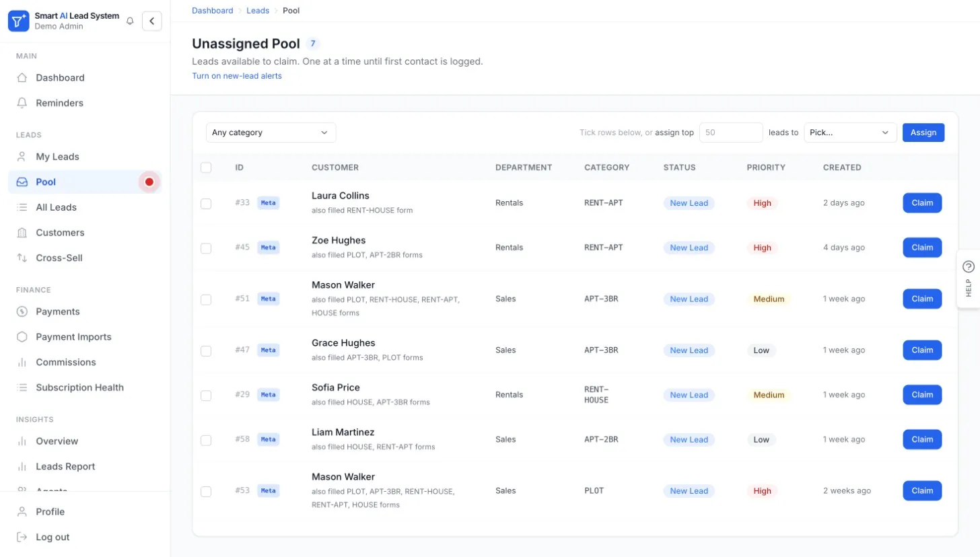Turn on new-lead alerts link
Viewport: 980px width, 557px height.
237,76
